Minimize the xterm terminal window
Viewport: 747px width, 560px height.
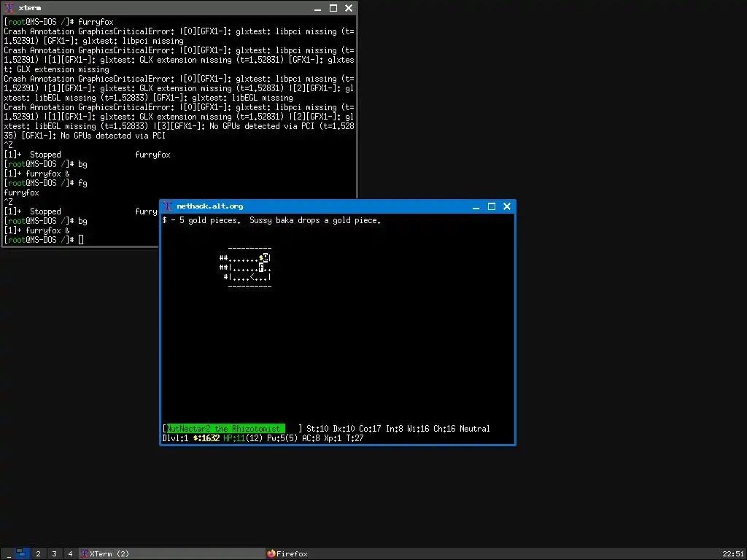pos(317,8)
